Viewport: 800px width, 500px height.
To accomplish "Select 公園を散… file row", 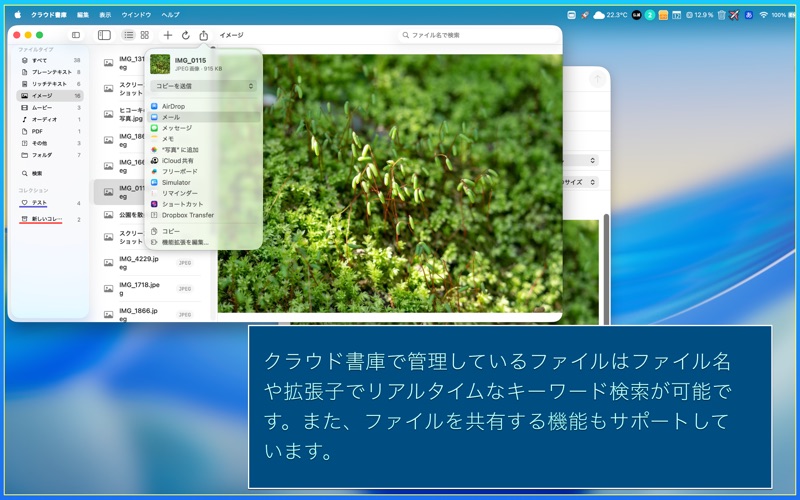I will [120, 215].
